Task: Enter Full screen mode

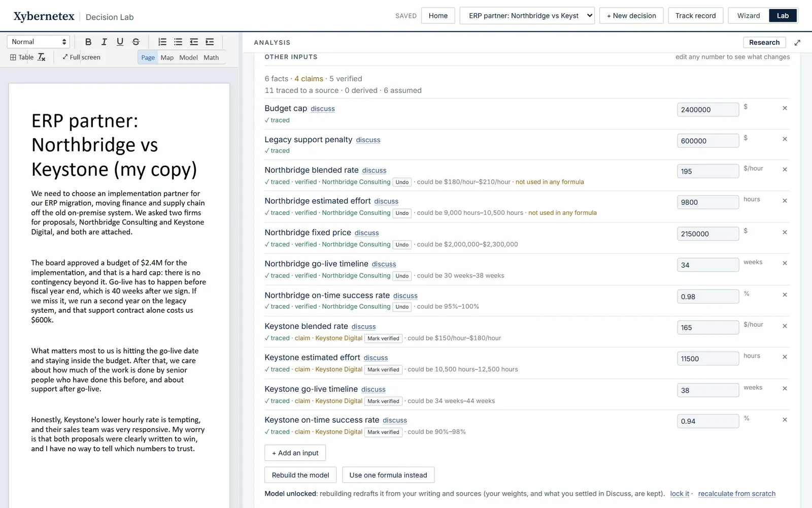Action: [x=81, y=57]
